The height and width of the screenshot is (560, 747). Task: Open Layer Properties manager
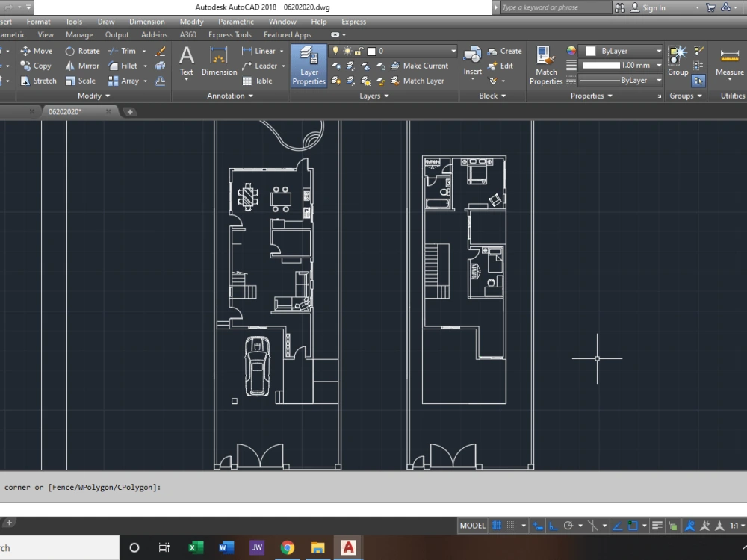click(x=309, y=66)
